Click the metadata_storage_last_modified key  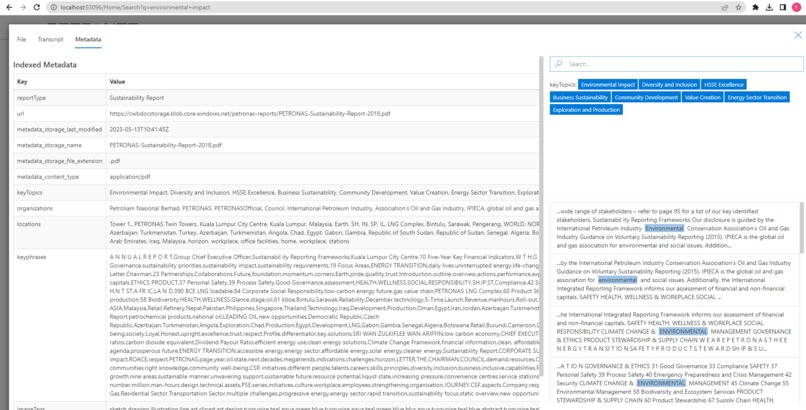click(x=59, y=129)
